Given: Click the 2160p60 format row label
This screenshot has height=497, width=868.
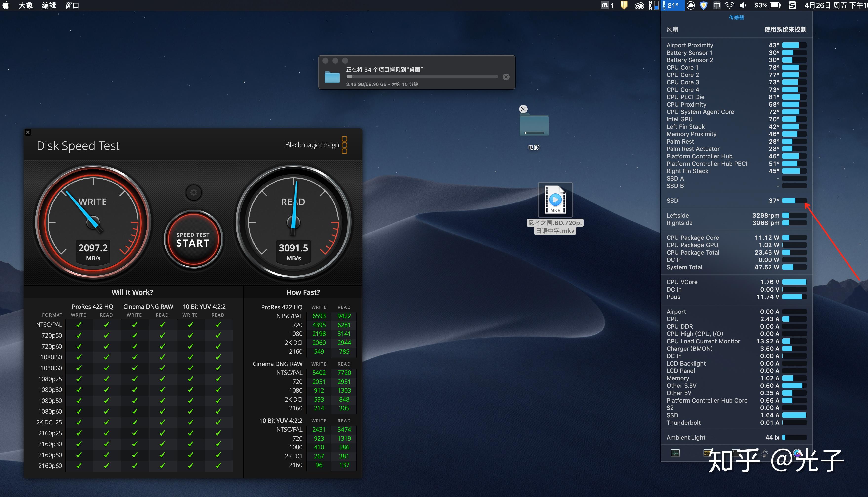Looking at the screenshot, I should coord(50,466).
